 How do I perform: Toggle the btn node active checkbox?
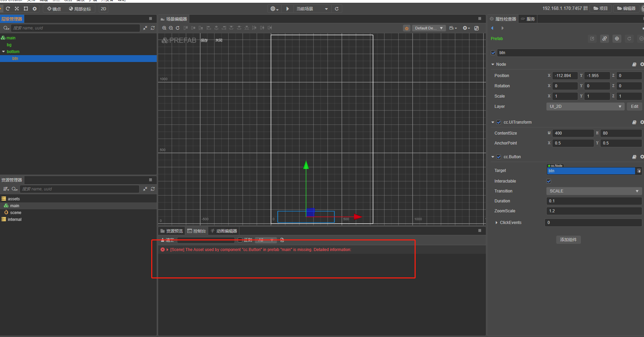coord(493,53)
